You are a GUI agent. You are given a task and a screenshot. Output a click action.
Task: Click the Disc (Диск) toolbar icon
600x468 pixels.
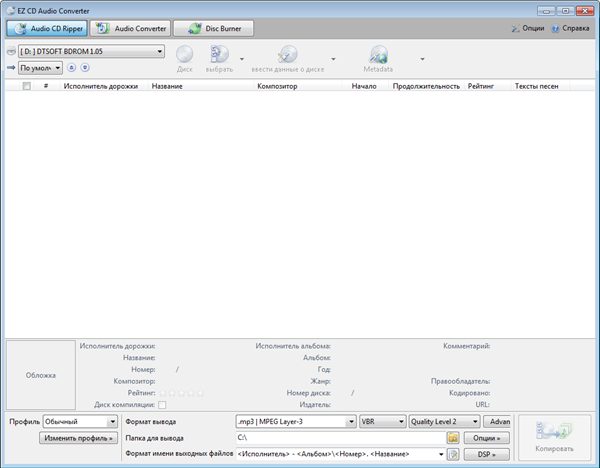coord(185,55)
